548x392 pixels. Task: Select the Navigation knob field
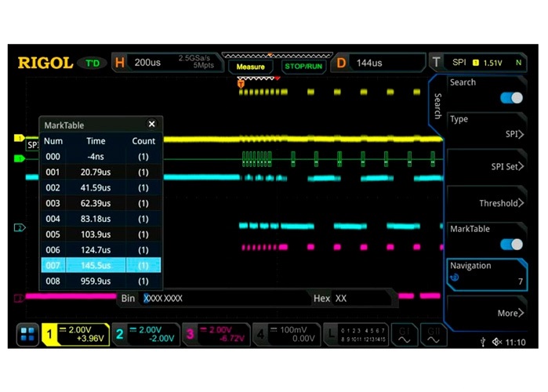486,272
